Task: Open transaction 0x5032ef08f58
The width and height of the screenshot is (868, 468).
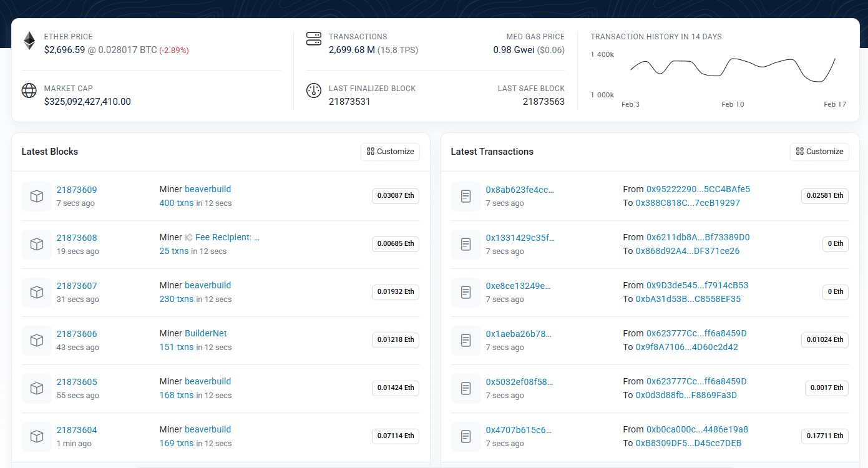Action: (519, 382)
